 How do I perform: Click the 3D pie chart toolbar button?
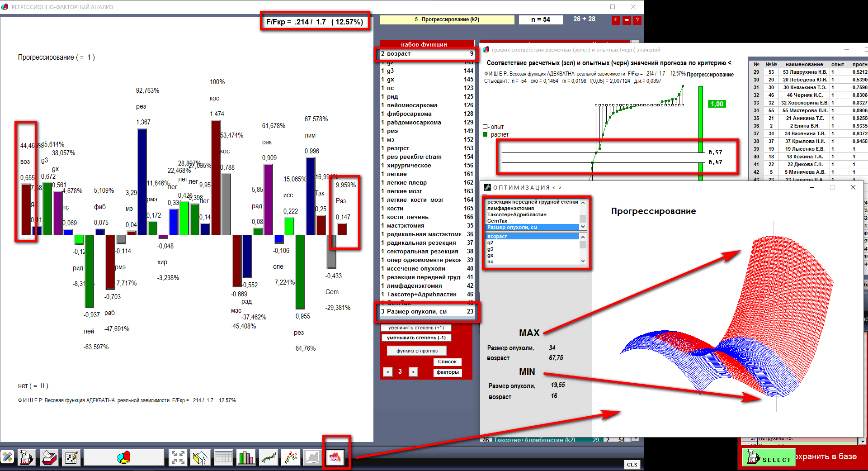click(123, 457)
